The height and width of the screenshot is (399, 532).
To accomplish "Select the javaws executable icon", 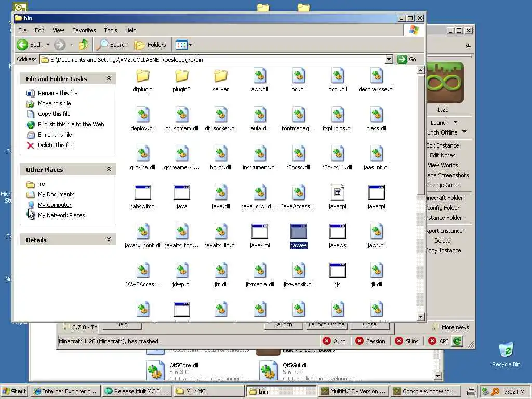I will pyautogui.click(x=337, y=231).
